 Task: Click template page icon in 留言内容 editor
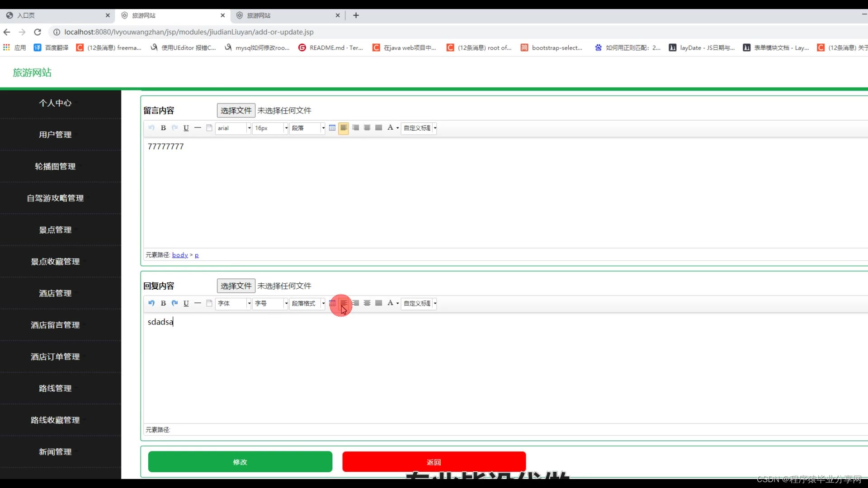(209, 128)
